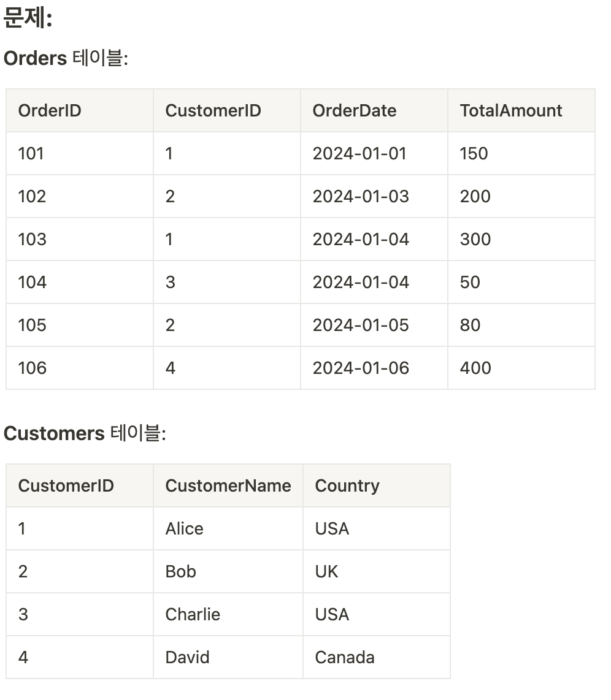Select the cell containing order 101
Viewport: 611px width, 700px height.
tap(31, 153)
